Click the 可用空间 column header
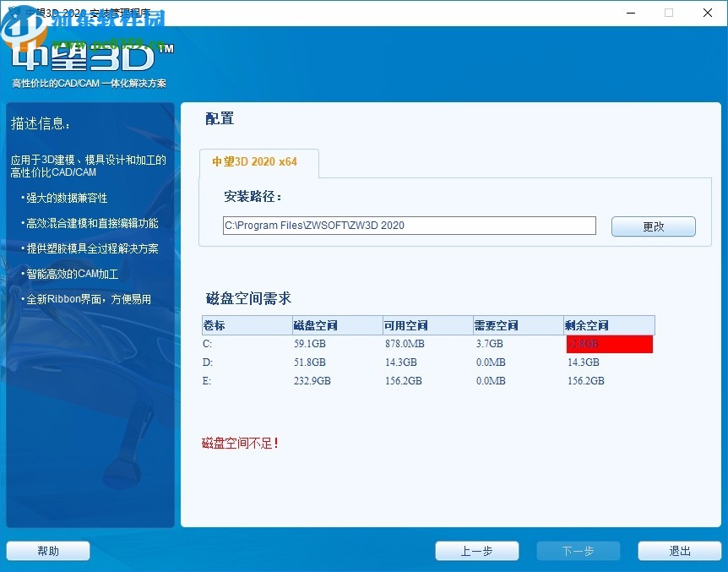The height and width of the screenshot is (572, 728). pos(428,325)
